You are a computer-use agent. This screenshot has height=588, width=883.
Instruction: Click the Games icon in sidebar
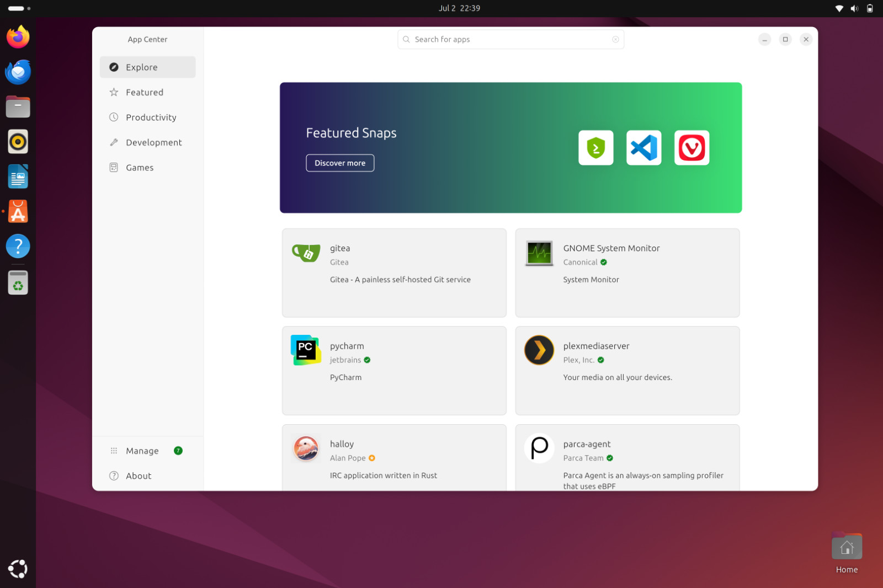coord(114,167)
